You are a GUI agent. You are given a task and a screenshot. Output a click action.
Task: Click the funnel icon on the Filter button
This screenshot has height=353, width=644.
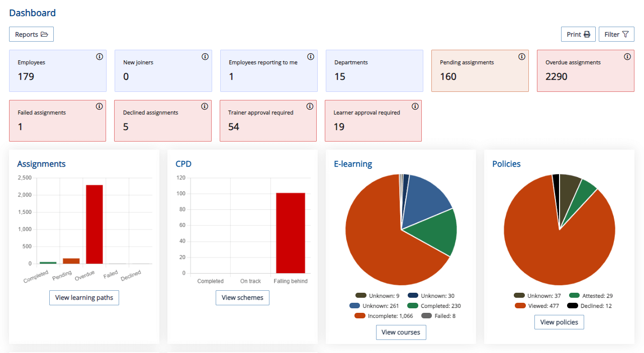coord(625,34)
